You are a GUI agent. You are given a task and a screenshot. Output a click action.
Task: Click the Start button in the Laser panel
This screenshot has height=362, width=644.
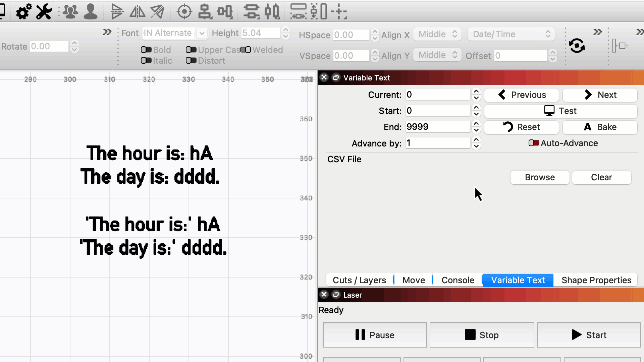pos(589,335)
